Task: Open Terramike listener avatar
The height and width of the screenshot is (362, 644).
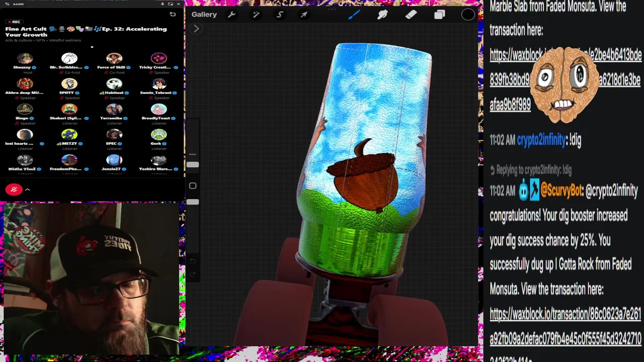Action: point(114,109)
